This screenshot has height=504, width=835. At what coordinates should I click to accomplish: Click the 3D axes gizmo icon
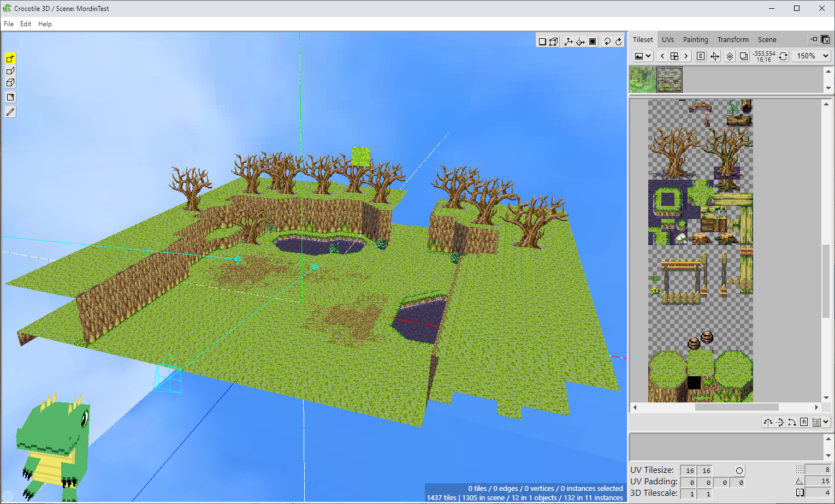click(568, 41)
